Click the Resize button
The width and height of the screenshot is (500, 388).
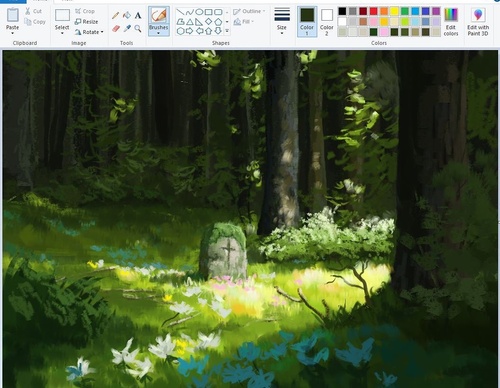click(86, 22)
